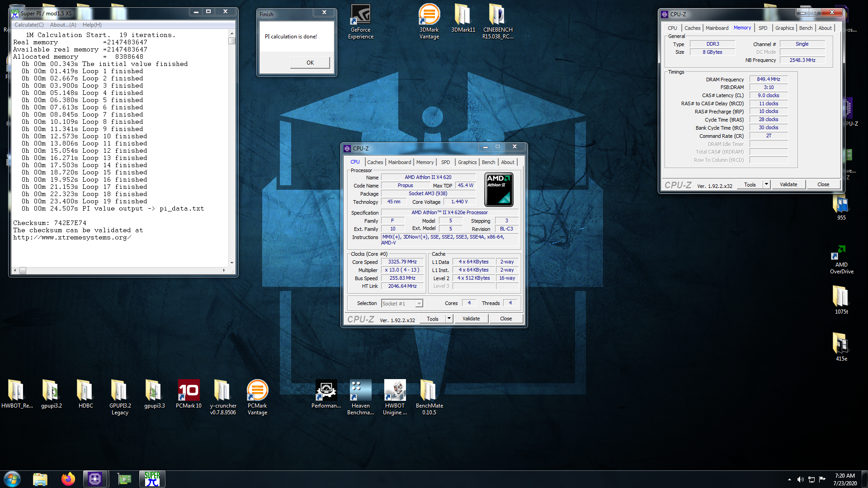
Task: Open the 3DMark11 folder icon
Action: [463, 18]
